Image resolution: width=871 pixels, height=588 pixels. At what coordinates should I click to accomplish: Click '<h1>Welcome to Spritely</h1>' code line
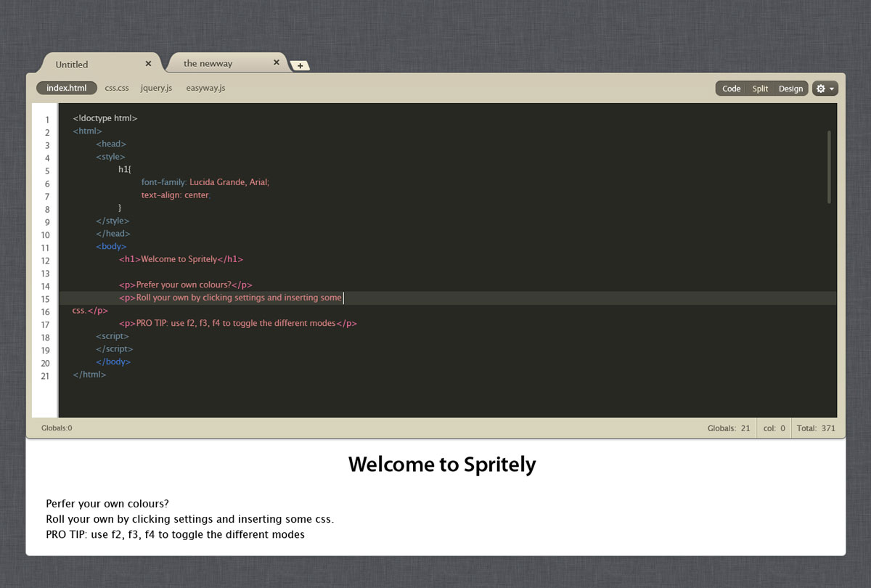tap(181, 259)
